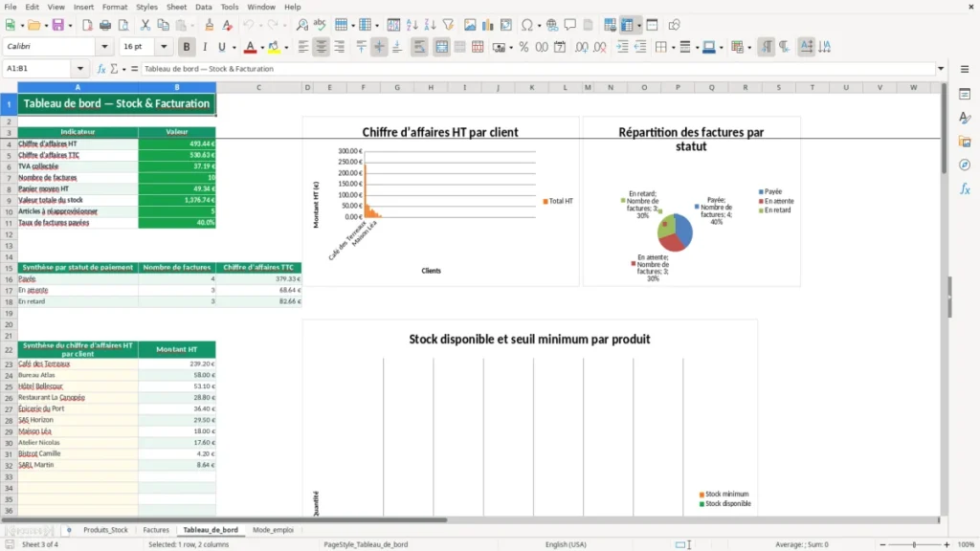Open borders dropdown arrow

[673, 48]
